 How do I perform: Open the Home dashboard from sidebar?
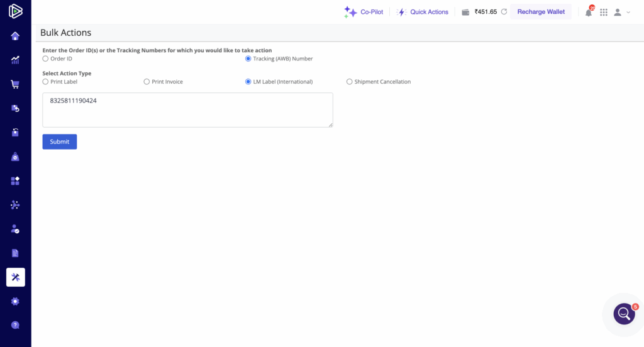[x=15, y=36]
